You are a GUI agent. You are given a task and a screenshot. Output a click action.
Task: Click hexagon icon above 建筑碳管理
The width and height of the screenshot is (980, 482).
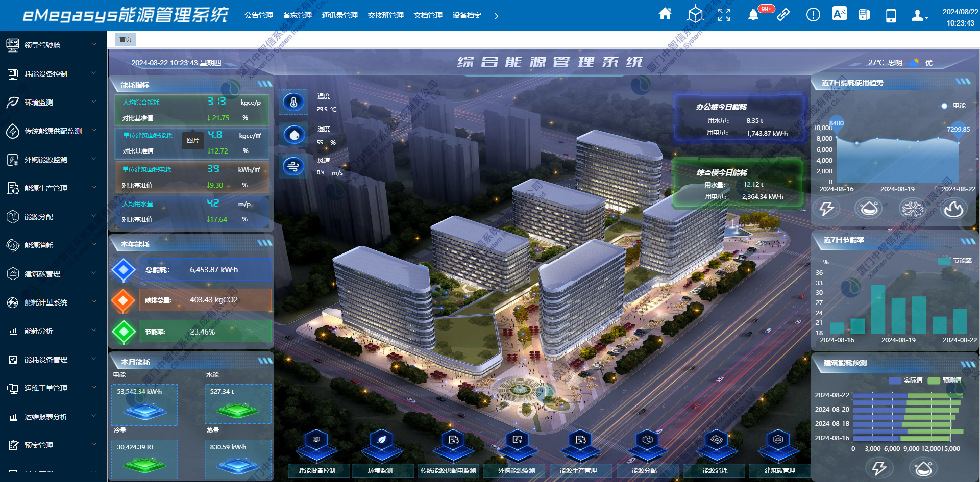[x=778, y=446]
